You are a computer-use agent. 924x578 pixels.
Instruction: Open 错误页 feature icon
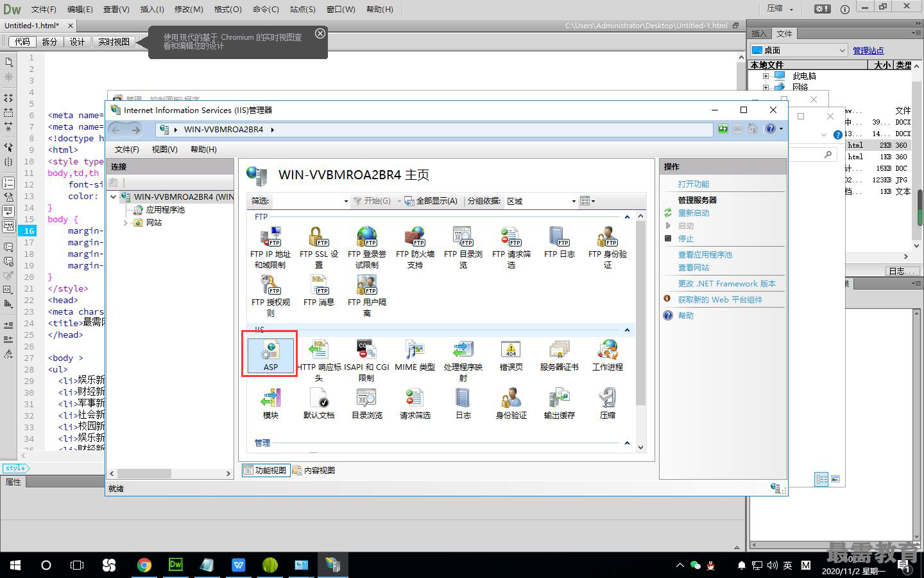coord(511,355)
